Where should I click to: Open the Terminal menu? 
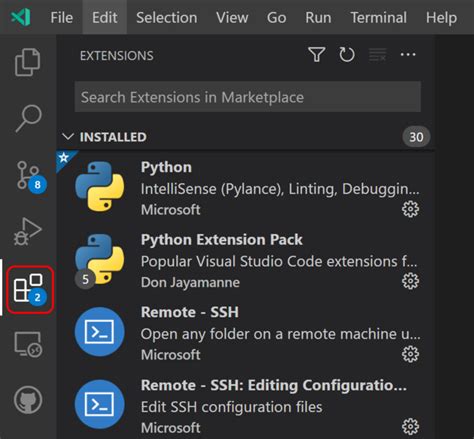click(x=379, y=17)
